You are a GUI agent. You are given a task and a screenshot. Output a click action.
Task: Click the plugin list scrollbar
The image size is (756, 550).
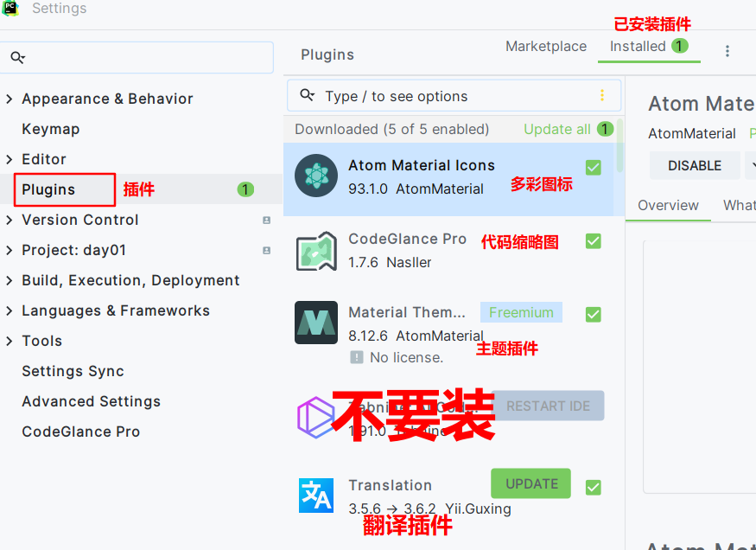(619, 145)
